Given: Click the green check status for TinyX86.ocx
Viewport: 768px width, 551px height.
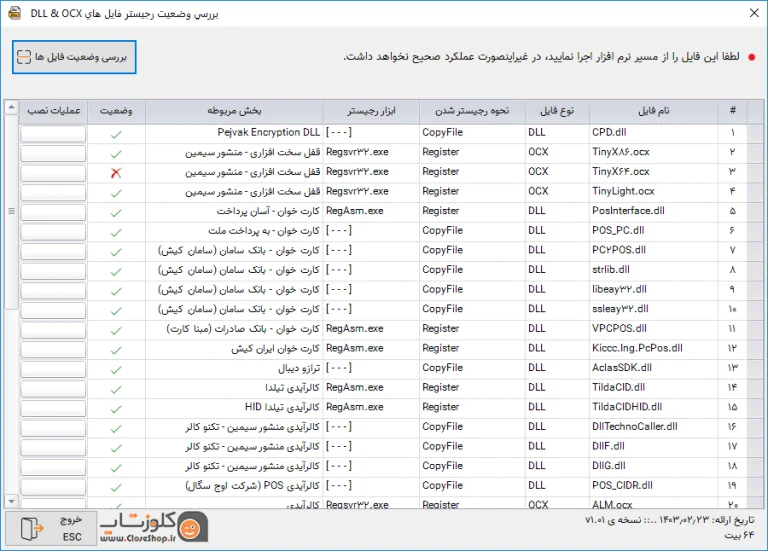Looking at the screenshot, I should click(116, 154).
